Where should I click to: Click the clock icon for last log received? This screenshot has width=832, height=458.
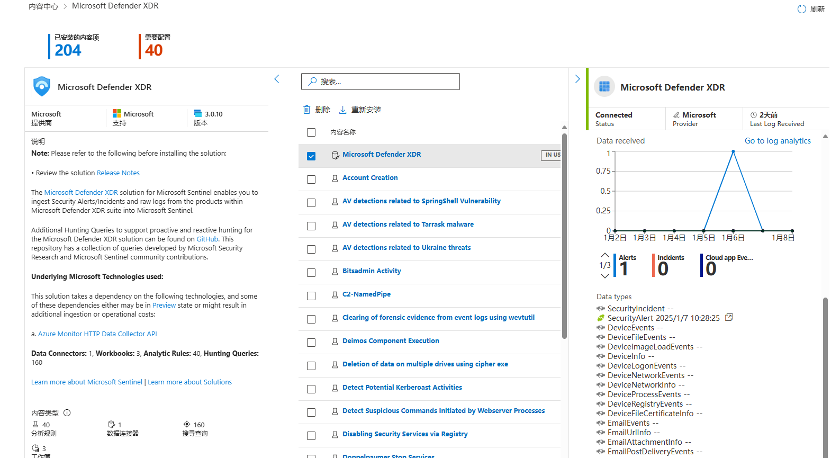point(753,115)
